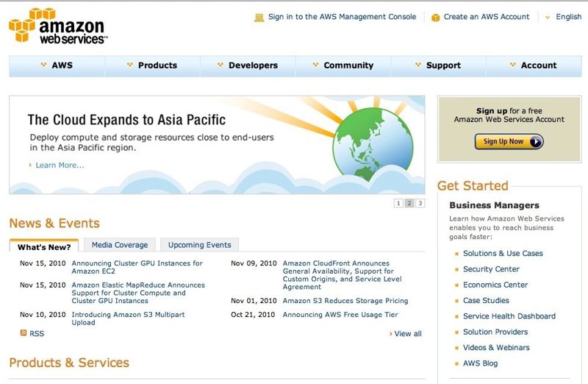Click the console icon beside Sign in
This screenshot has width=588, height=384.
pyautogui.click(x=259, y=17)
